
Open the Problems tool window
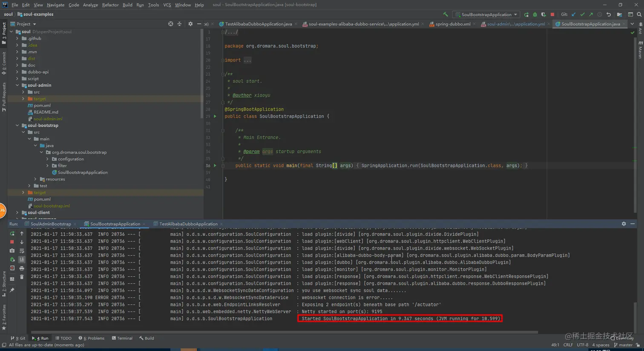tap(91, 338)
